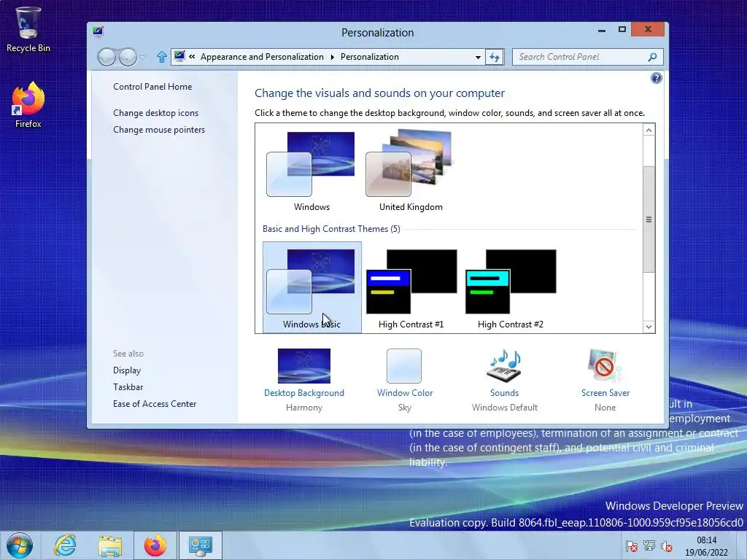Click the Window Color text link
The width and height of the screenshot is (747, 560).
coord(405,393)
